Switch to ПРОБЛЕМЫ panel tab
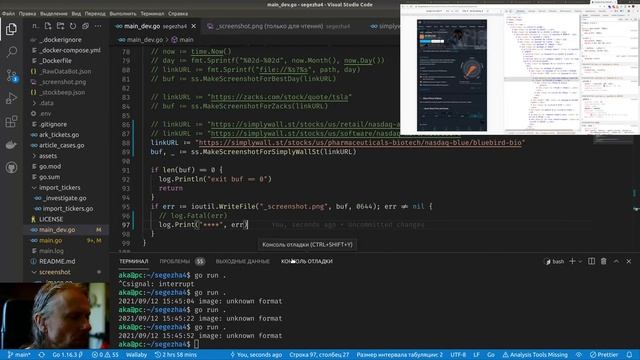 tap(175, 261)
